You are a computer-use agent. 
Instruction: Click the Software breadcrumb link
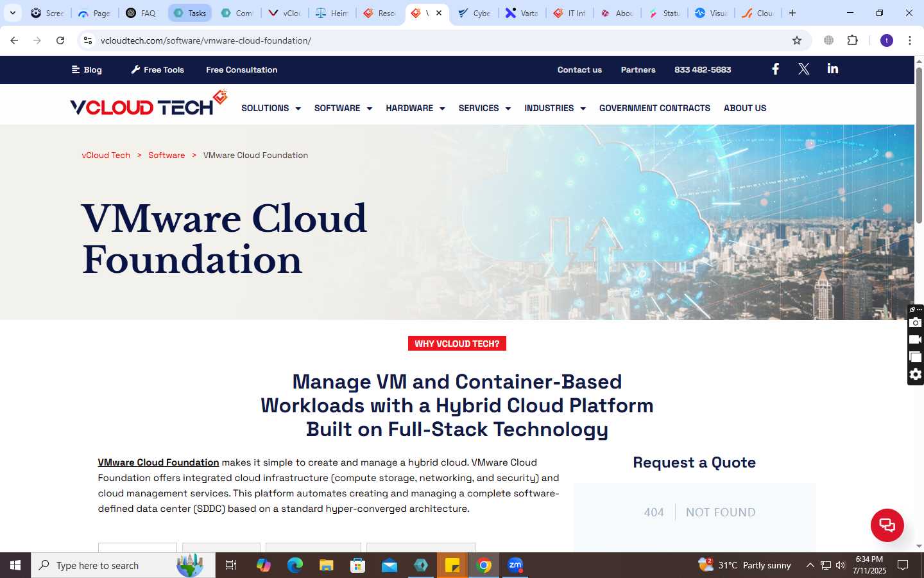(x=166, y=155)
